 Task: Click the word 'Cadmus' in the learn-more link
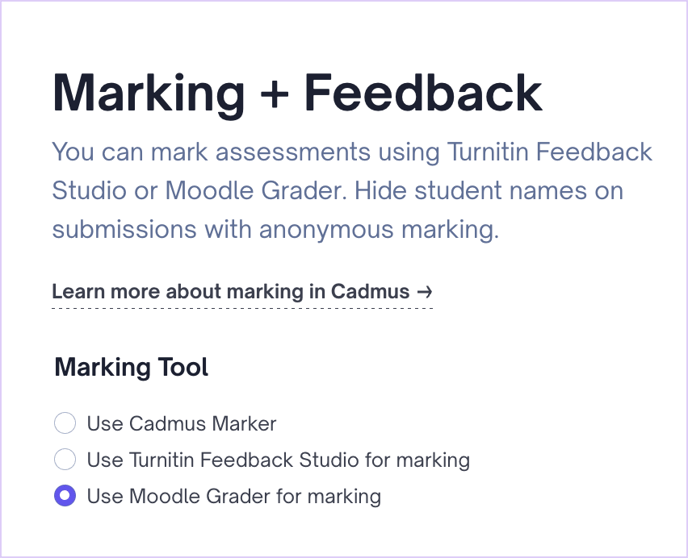click(372, 292)
